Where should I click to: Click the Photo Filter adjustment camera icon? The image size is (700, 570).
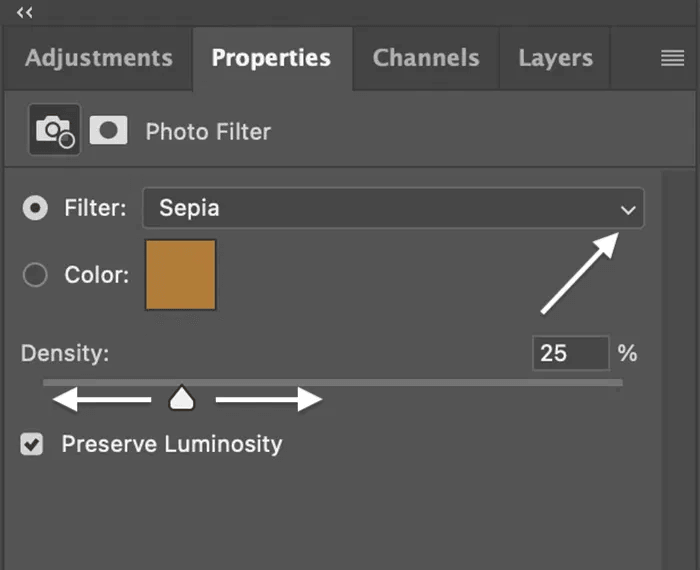54,130
